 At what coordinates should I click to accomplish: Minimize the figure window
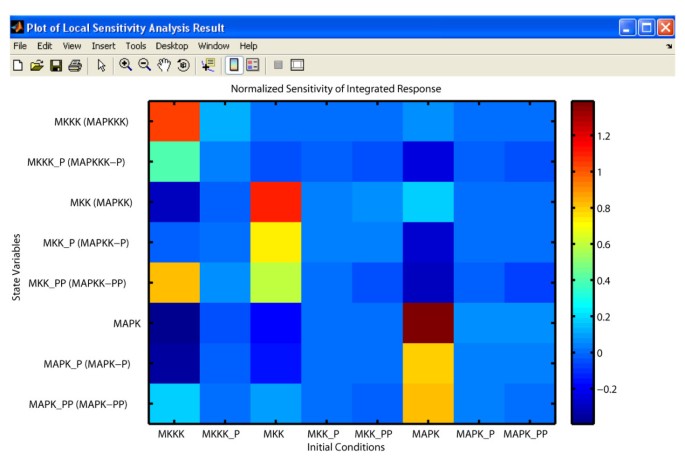point(627,28)
